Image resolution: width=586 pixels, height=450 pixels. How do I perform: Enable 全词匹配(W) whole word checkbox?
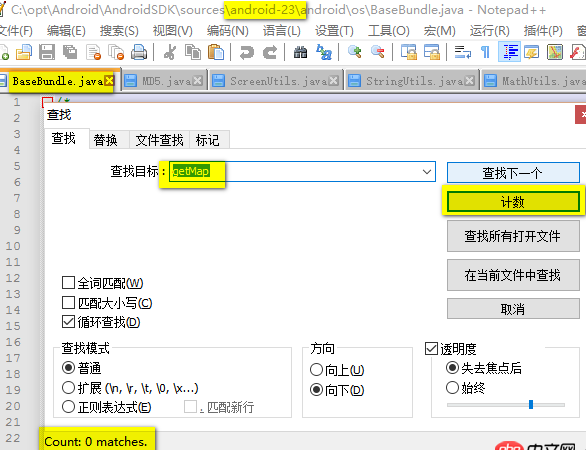[68, 283]
